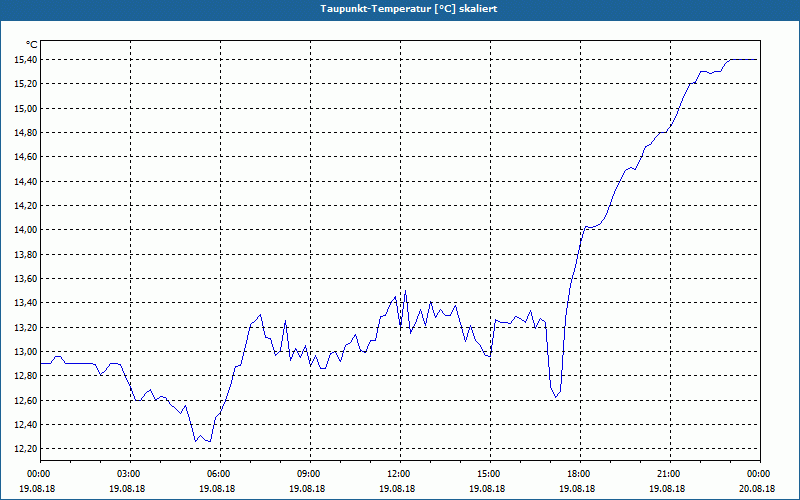The height and width of the screenshot is (500, 800).
Task: Pick the 12,40 y-axis value
Action: coord(26,424)
